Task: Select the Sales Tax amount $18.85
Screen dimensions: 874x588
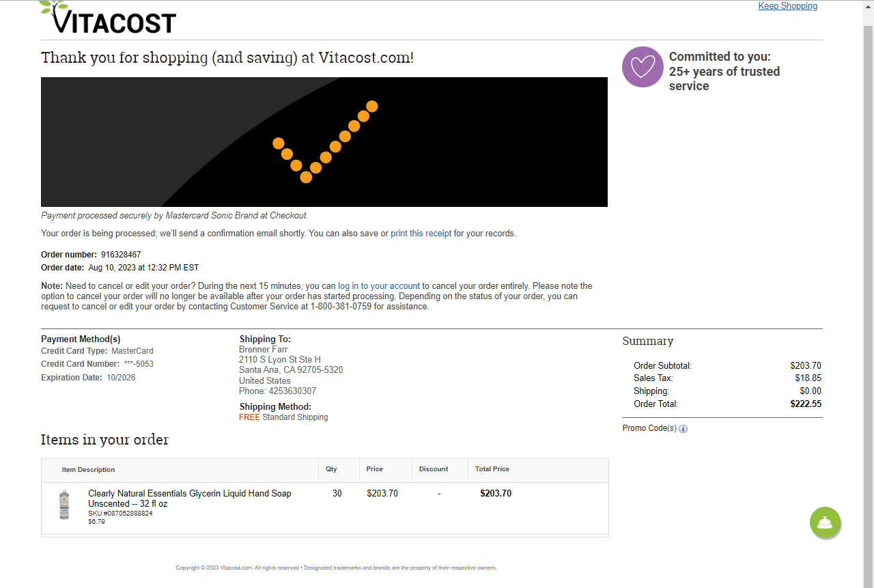Action: click(x=808, y=378)
